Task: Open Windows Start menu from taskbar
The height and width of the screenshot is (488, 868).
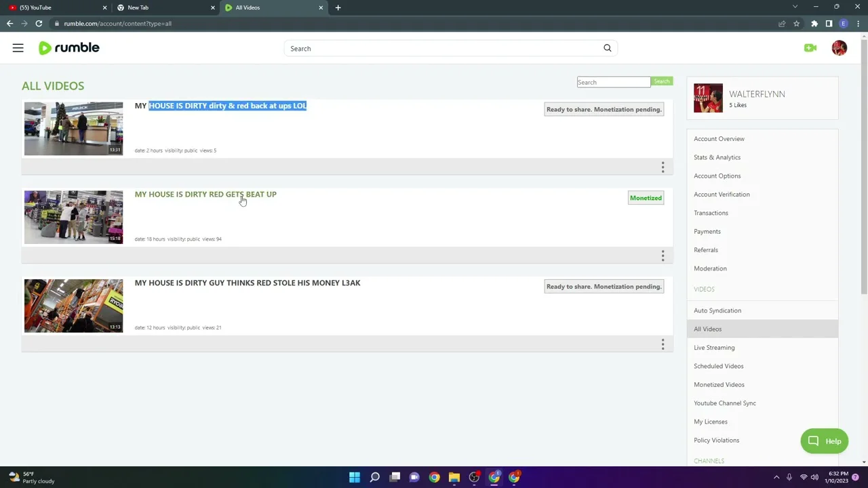Action: coord(354,477)
